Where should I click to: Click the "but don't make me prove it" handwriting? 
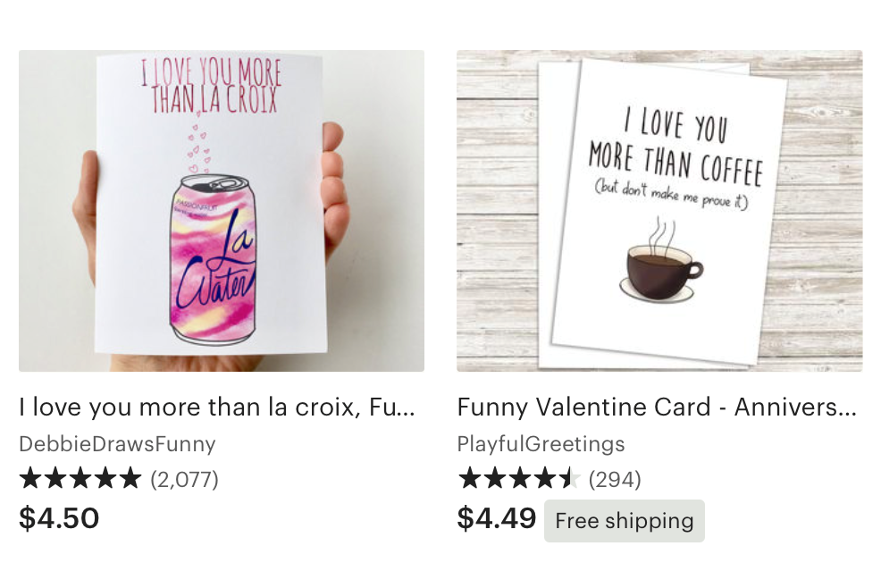(671, 195)
